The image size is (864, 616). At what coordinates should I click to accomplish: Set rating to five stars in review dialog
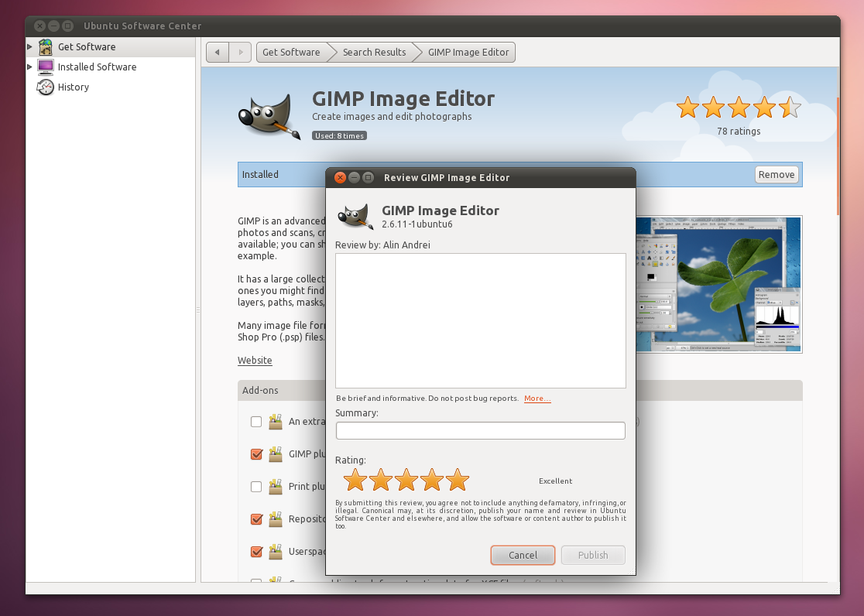pos(458,480)
